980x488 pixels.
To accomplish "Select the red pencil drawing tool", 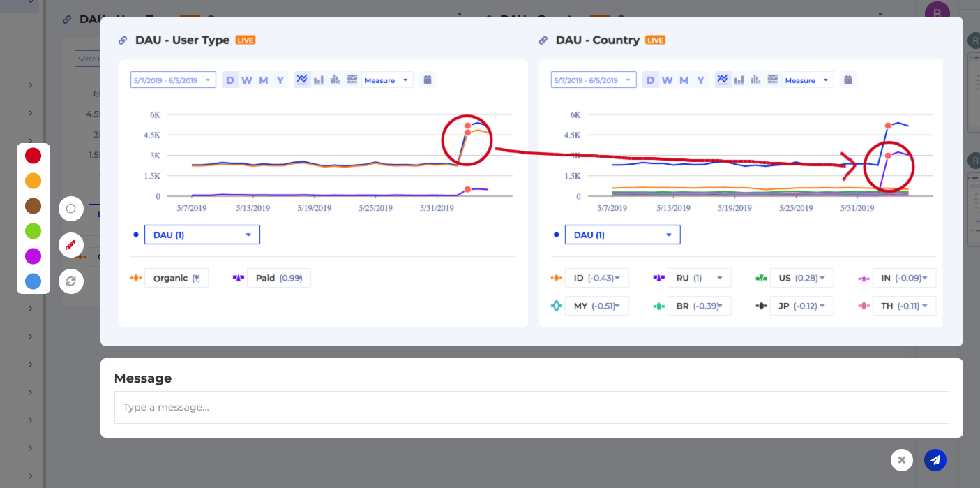I will pos(71,245).
